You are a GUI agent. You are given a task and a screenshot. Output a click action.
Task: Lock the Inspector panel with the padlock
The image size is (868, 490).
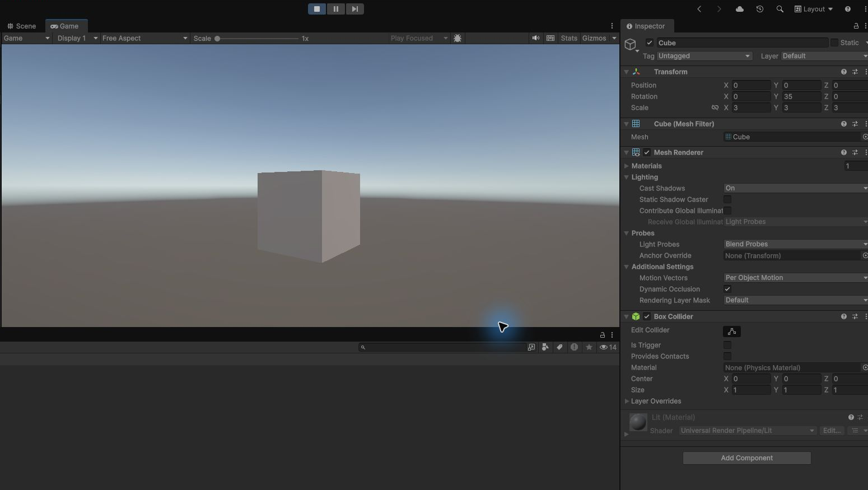point(856,26)
